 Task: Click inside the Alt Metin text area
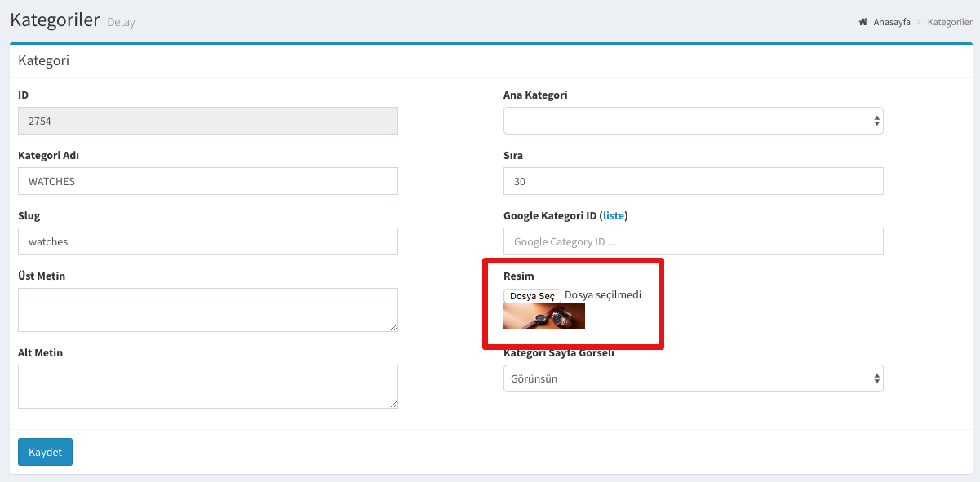click(207, 386)
